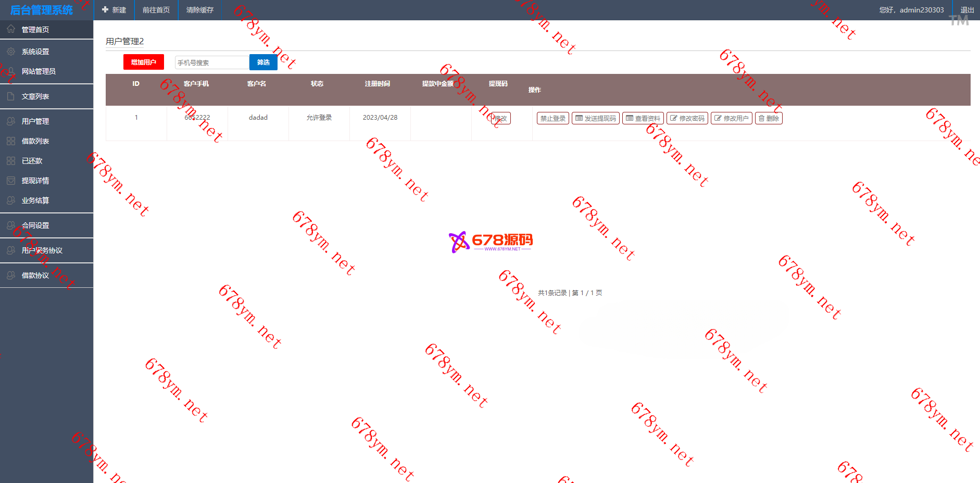Click the plus icon next to 新建
The image size is (980, 483).
(x=105, y=10)
